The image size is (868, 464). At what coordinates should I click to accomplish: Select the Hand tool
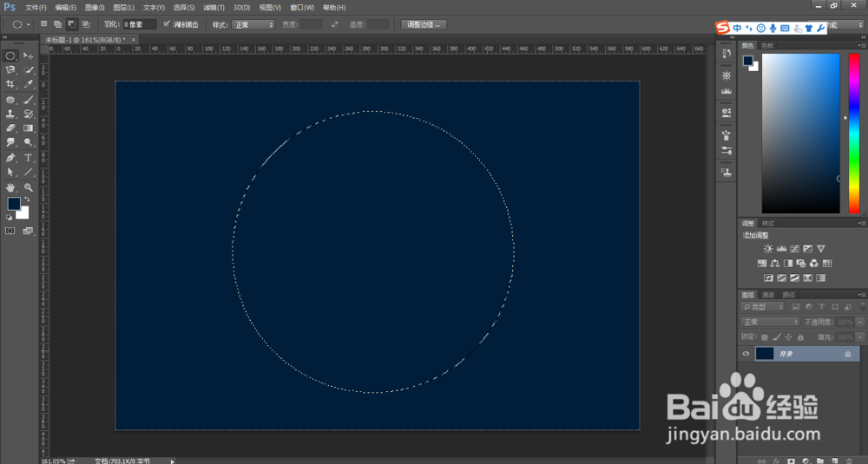pos(10,188)
